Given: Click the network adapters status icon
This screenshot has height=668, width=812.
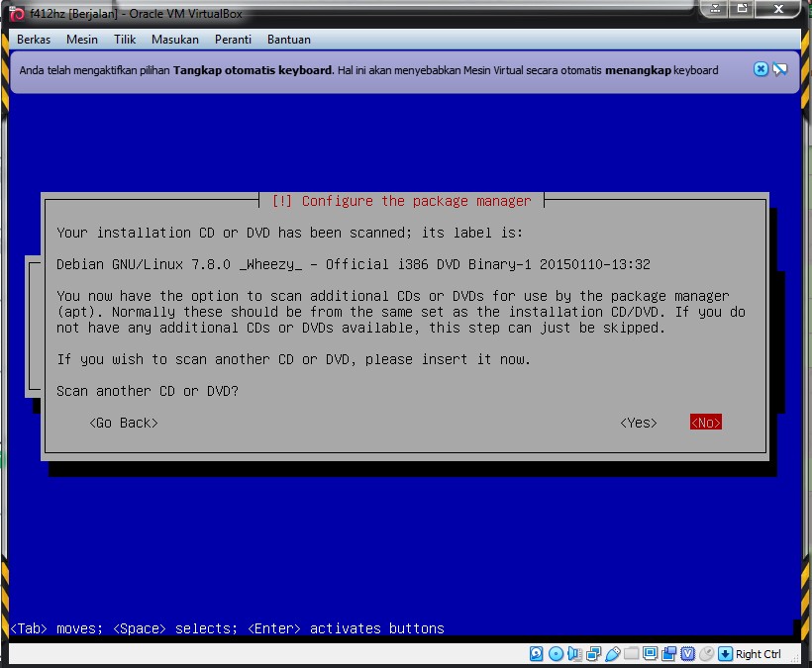Looking at the screenshot, I should 593,654.
